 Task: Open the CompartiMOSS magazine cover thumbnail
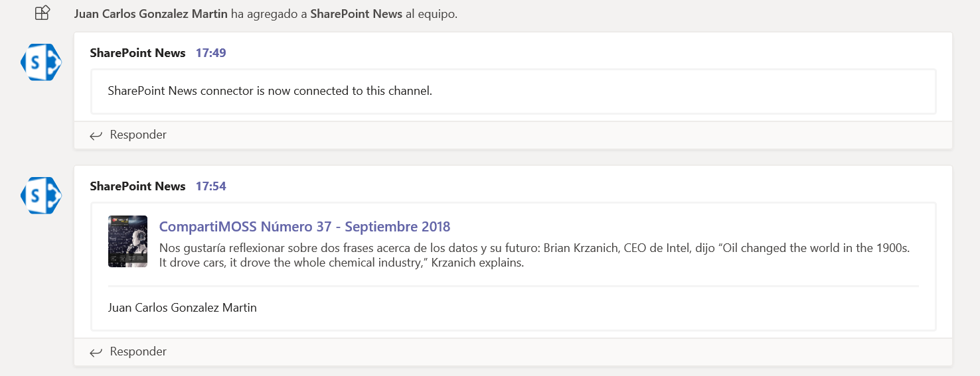click(127, 241)
